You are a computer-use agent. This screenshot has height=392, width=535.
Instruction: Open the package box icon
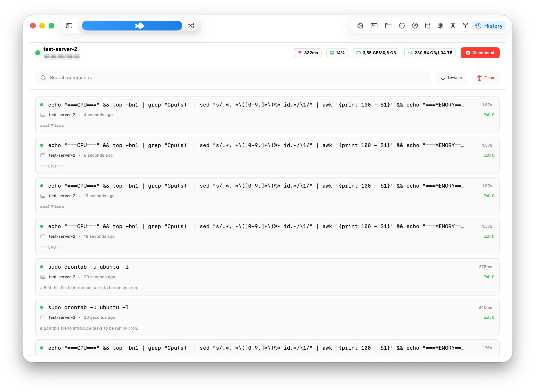(x=415, y=26)
